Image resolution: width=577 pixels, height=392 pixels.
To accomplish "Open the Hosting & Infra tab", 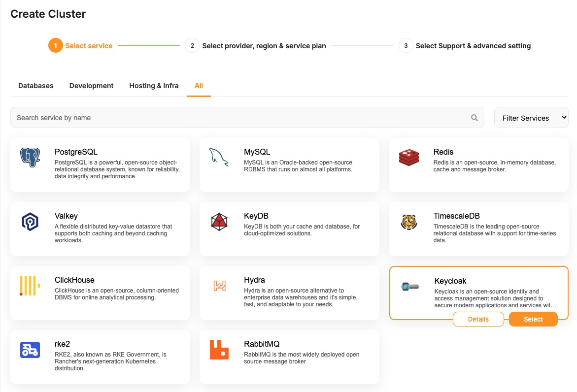I will (154, 86).
